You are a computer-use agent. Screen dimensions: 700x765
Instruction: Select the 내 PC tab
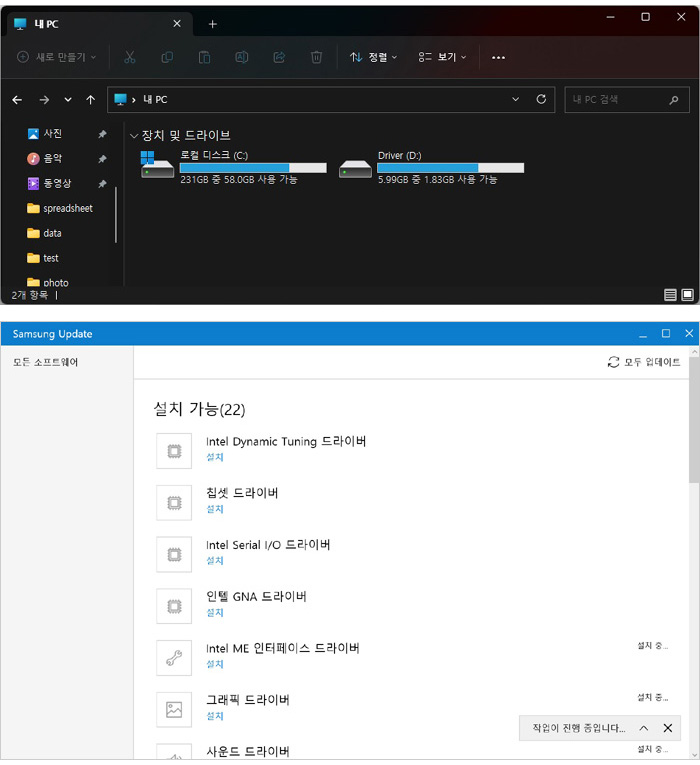(98, 23)
